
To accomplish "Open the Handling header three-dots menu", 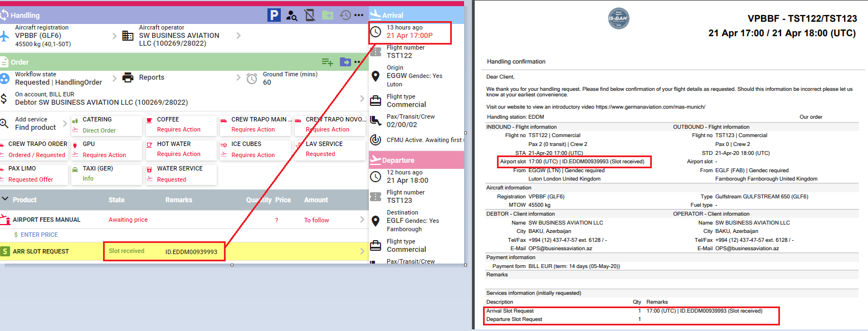I will point(359,15).
